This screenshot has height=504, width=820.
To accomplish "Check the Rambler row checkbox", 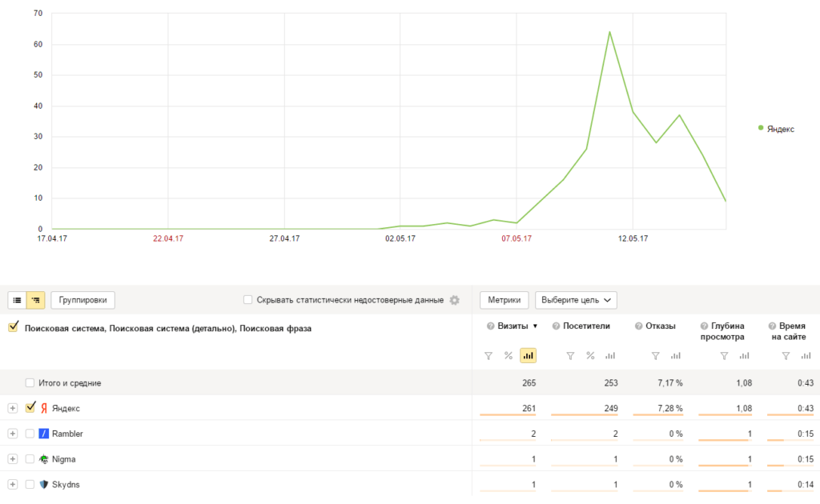I will [30, 434].
